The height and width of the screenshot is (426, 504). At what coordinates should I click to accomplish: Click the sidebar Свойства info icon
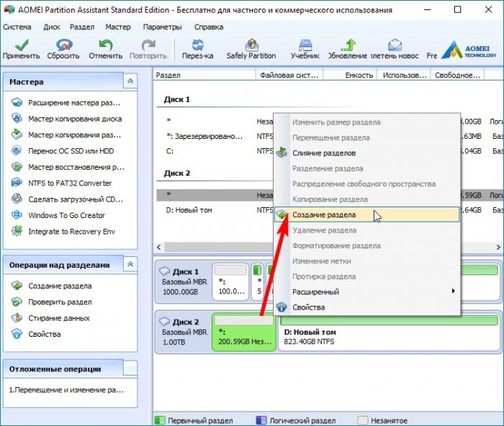point(17,334)
